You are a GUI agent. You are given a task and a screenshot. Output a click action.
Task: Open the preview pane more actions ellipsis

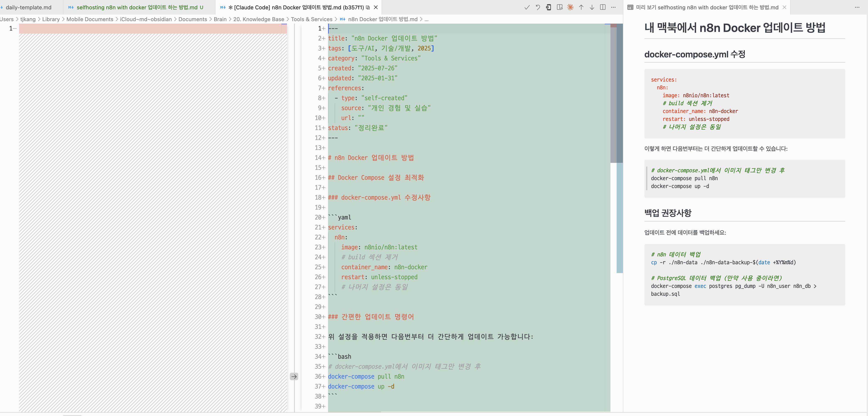tap(857, 7)
